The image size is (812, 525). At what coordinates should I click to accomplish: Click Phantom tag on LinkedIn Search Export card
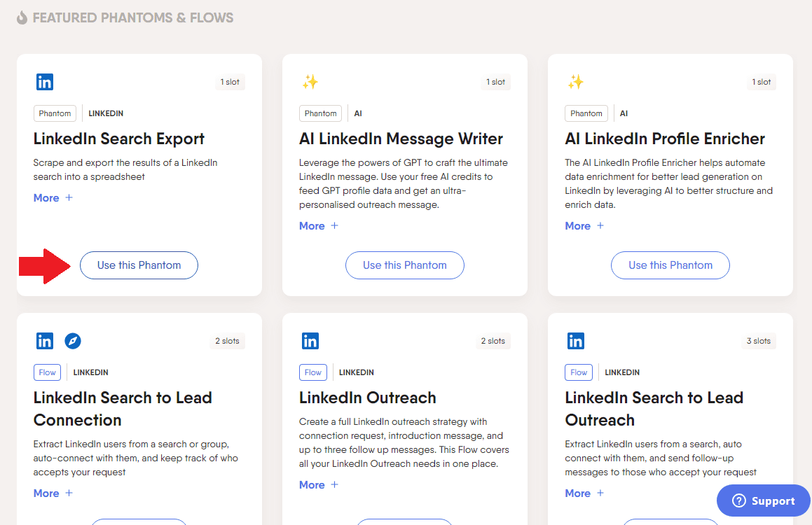tap(55, 113)
